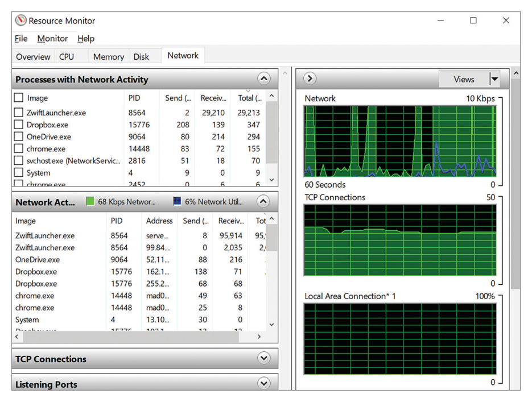The image size is (532, 402).
Task: Select the Network tab
Action: [183, 55]
